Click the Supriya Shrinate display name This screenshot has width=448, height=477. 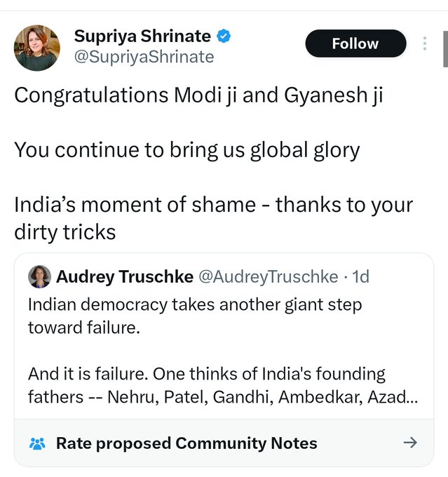pyautogui.click(x=142, y=36)
